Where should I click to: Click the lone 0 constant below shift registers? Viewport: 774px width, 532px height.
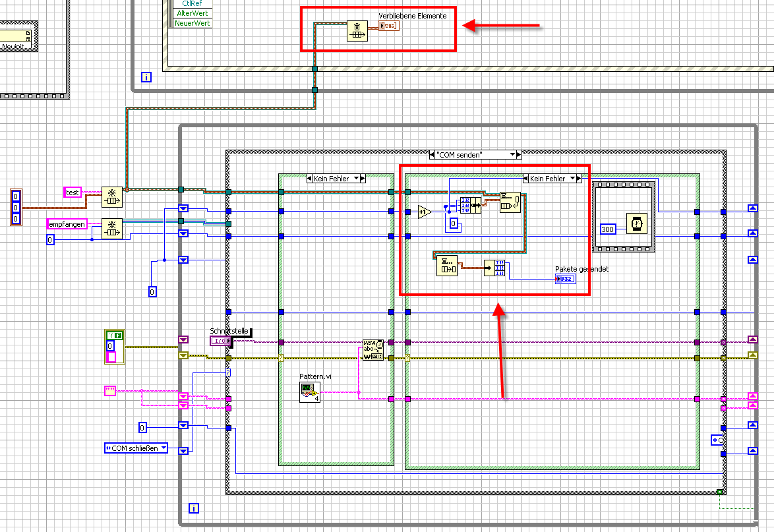(152, 292)
